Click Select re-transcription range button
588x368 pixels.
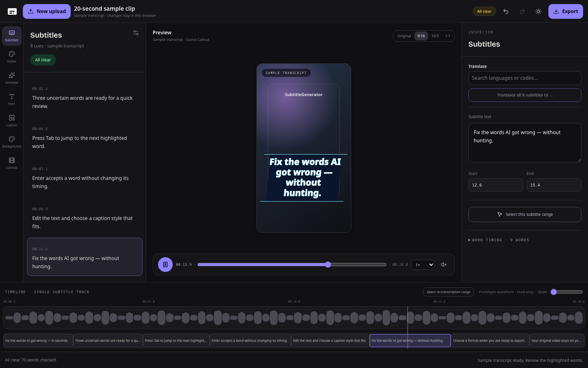coord(448,292)
